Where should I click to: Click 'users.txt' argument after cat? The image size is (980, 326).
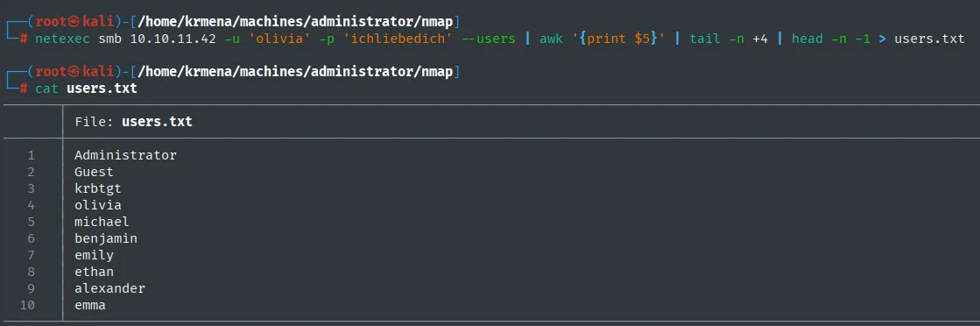tap(102, 89)
